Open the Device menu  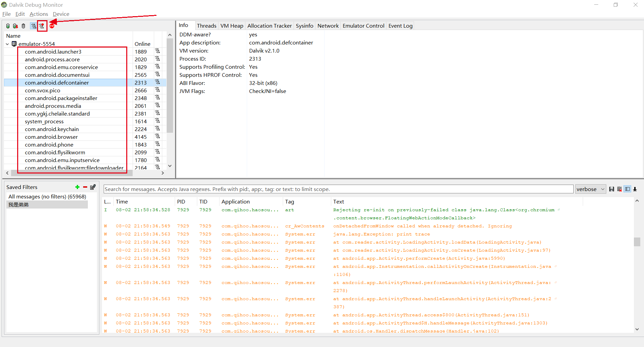(61, 14)
